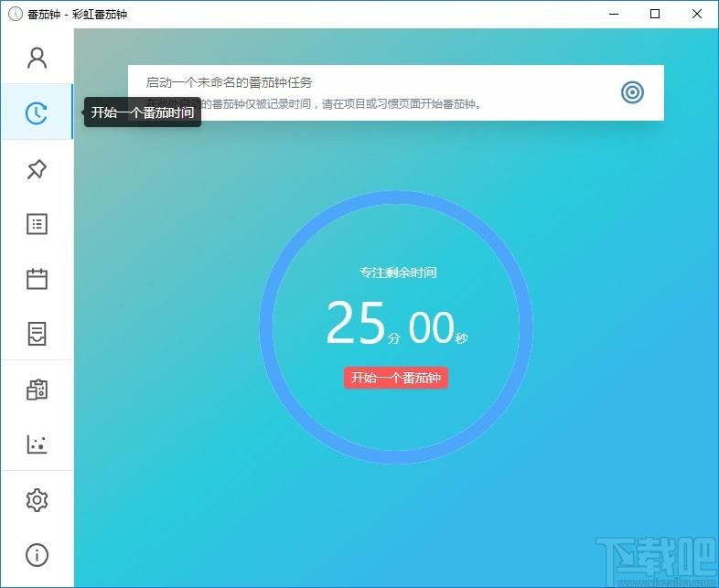
Task: Select the pomodoro clock icon in sidebar
Action: tap(37, 112)
